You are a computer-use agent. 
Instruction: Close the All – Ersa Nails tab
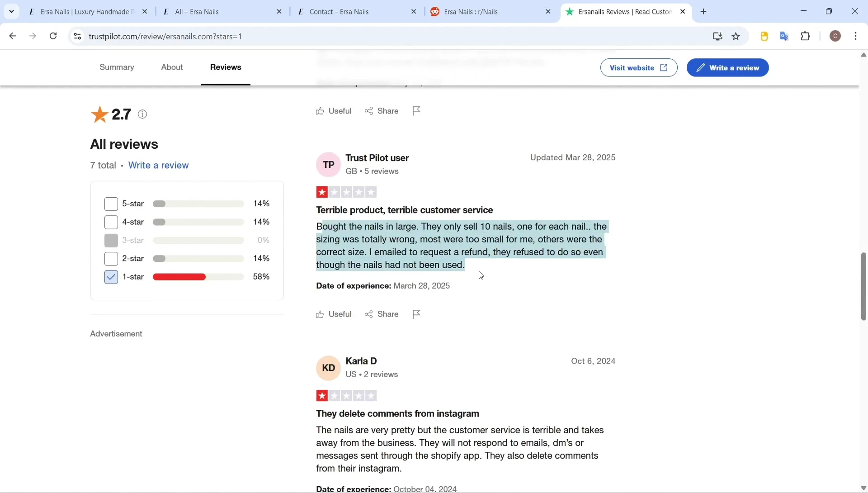click(x=279, y=12)
